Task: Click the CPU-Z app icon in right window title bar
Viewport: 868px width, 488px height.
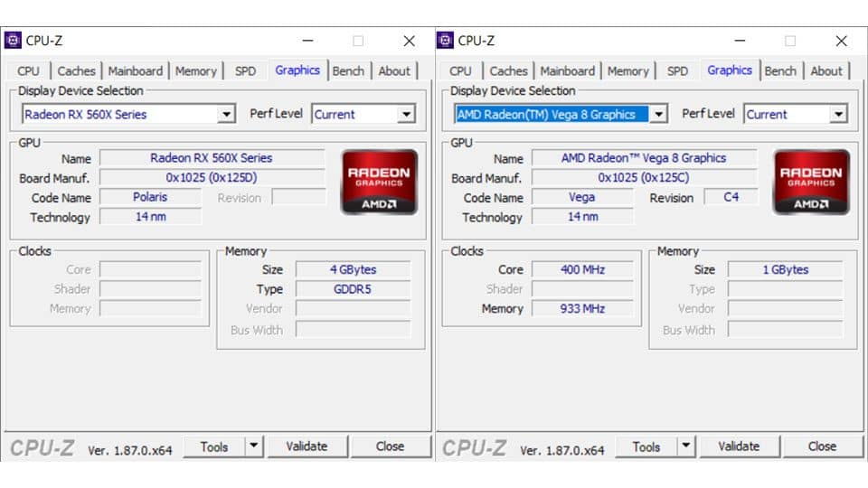Action: [x=445, y=41]
